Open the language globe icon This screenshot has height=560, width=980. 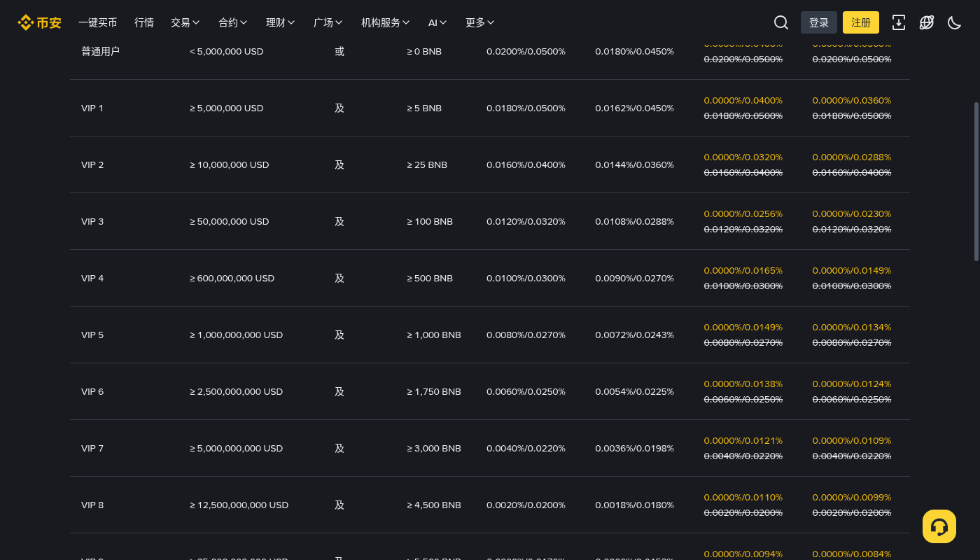click(x=927, y=22)
